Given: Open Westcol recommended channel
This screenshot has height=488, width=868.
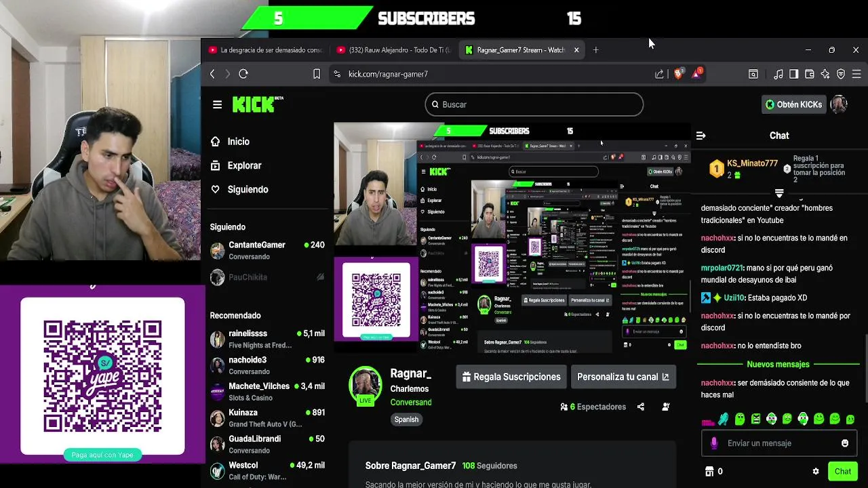Looking at the screenshot, I should [x=267, y=471].
